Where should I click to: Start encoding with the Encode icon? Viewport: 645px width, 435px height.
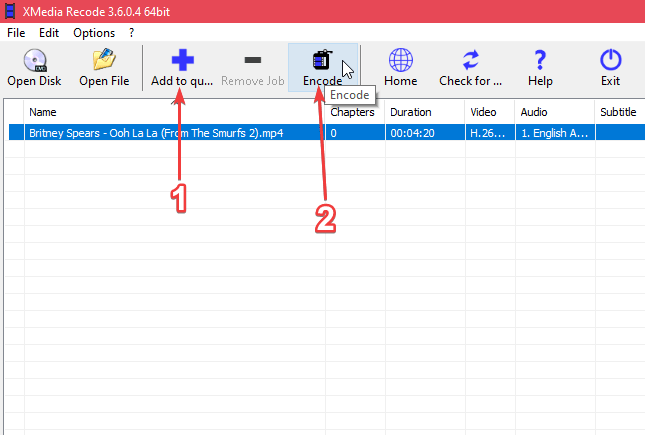coord(322,60)
